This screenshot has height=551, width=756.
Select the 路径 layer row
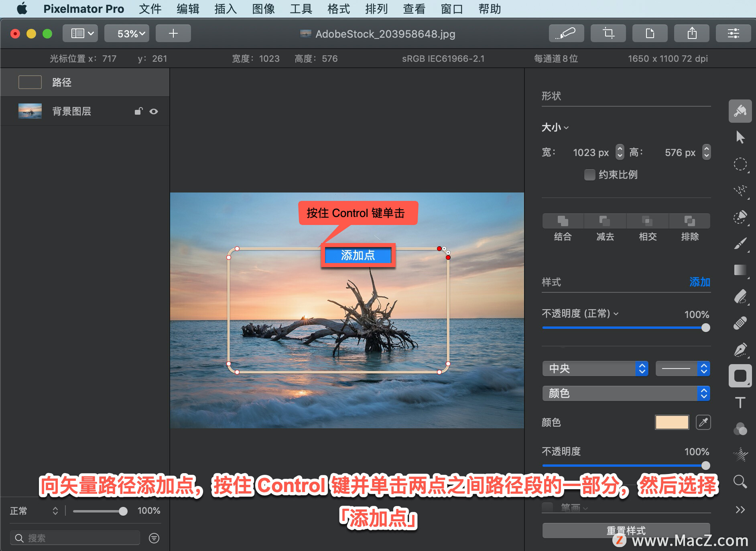85,82
